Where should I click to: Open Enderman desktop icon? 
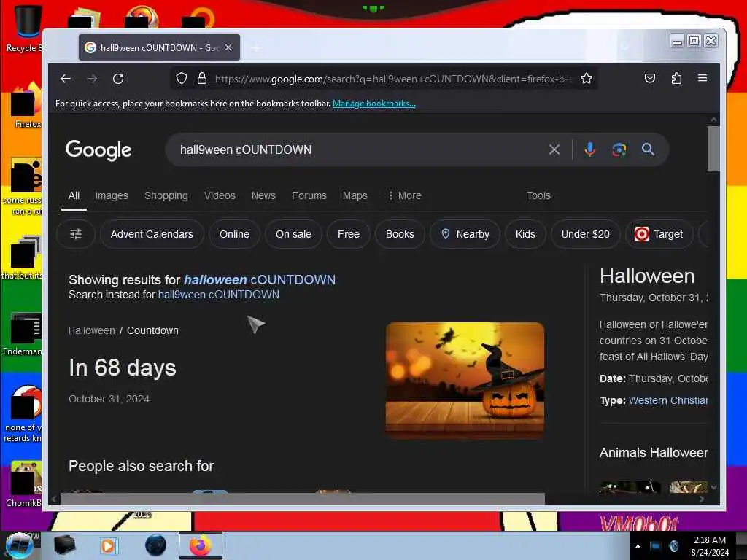(23, 333)
